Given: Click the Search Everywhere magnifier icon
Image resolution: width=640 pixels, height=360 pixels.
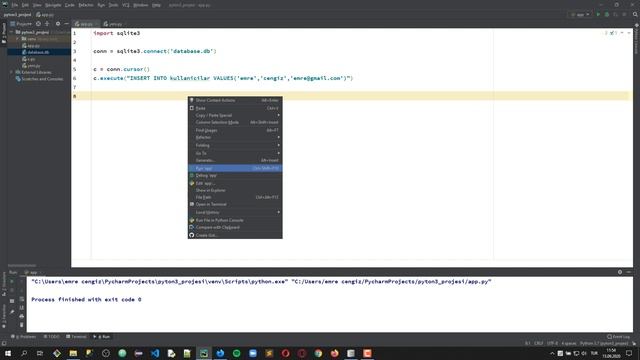Looking at the screenshot, I should (x=635, y=14).
